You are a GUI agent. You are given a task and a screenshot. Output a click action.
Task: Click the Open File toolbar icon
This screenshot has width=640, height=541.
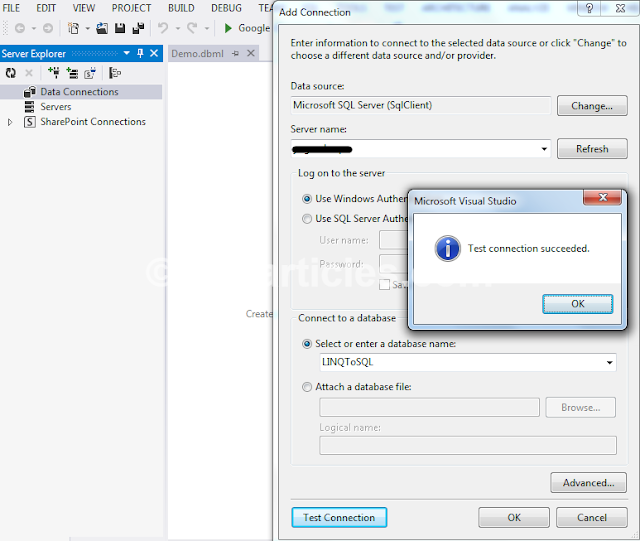tap(102, 28)
